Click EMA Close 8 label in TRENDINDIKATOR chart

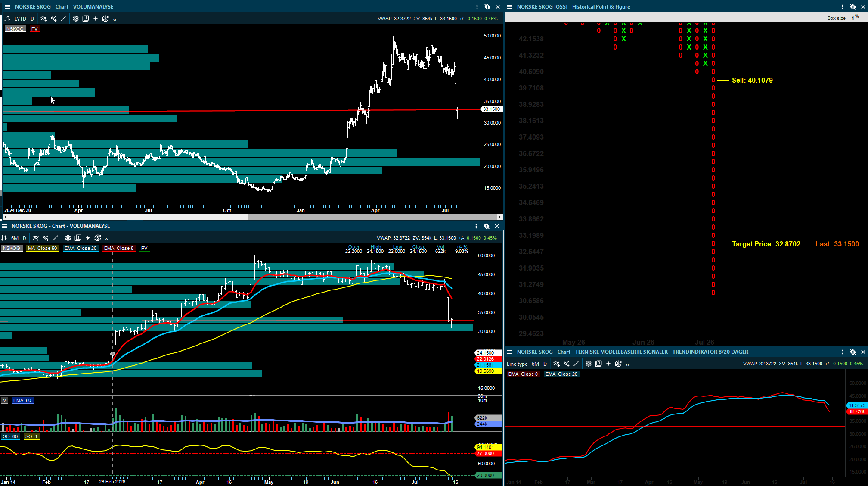click(523, 374)
